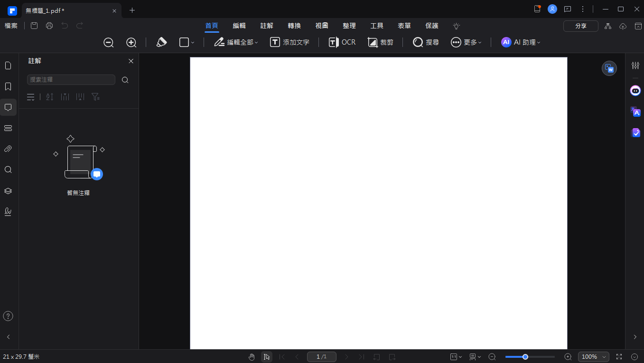Open the zoom percentage dropdown
Viewport: 644px width, 363px height.
[593, 356]
